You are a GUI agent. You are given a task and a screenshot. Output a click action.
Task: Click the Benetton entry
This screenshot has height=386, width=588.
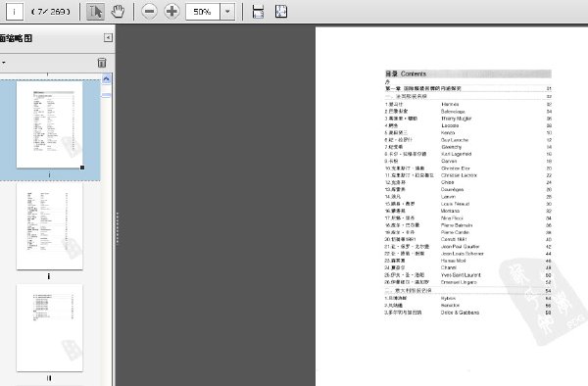point(450,306)
